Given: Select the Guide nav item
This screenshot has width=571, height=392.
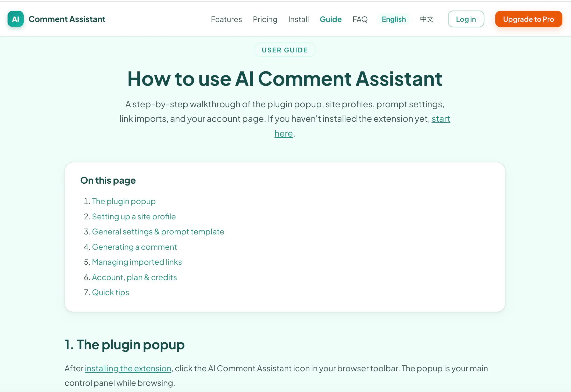Looking at the screenshot, I should point(331,19).
